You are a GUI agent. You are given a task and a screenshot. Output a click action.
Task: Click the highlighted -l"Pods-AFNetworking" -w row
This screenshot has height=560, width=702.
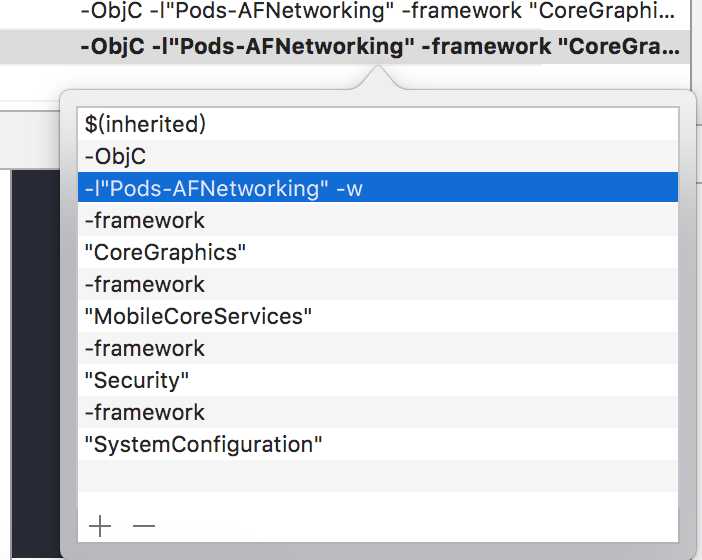[x=378, y=188]
